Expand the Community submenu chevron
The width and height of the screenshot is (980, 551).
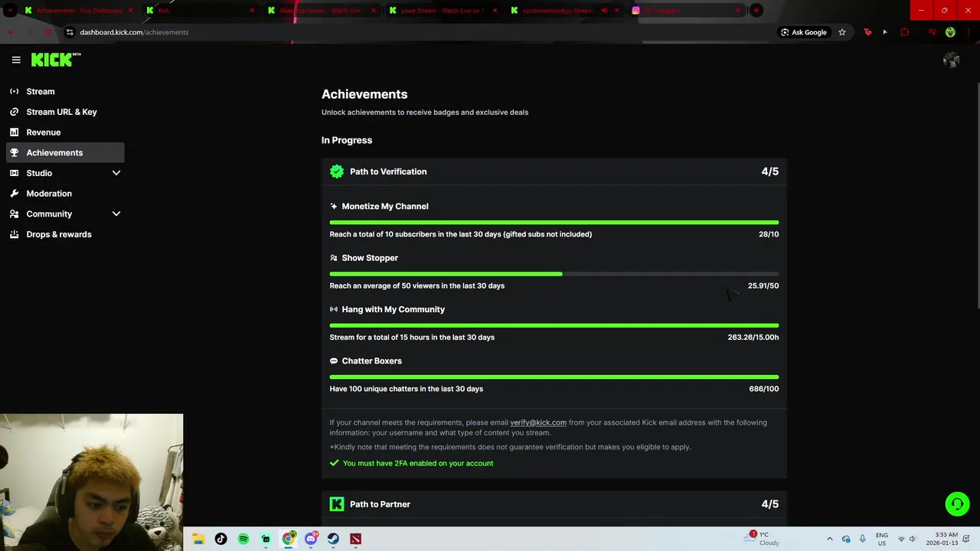(x=116, y=214)
